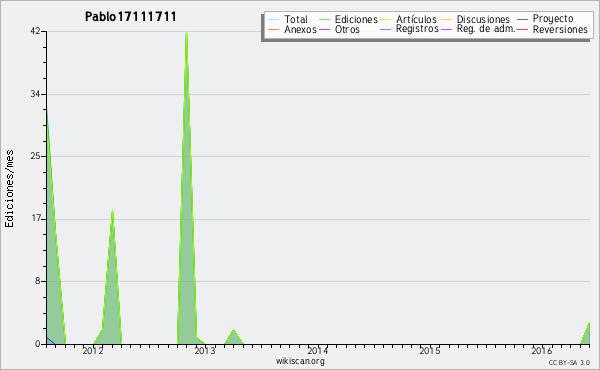Image resolution: width=600 pixels, height=370 pixels.
Task: Click the y-axis value 34
Action: tap(35, 94)
